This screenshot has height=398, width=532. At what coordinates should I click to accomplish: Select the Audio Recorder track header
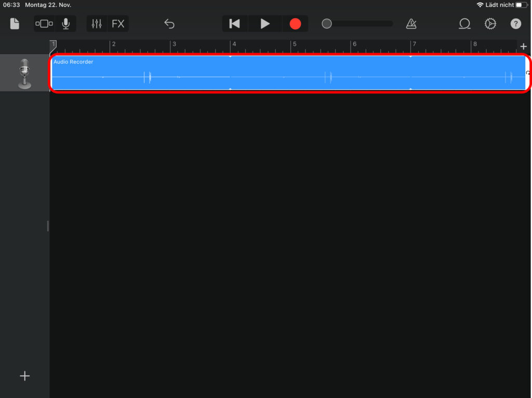24,73
